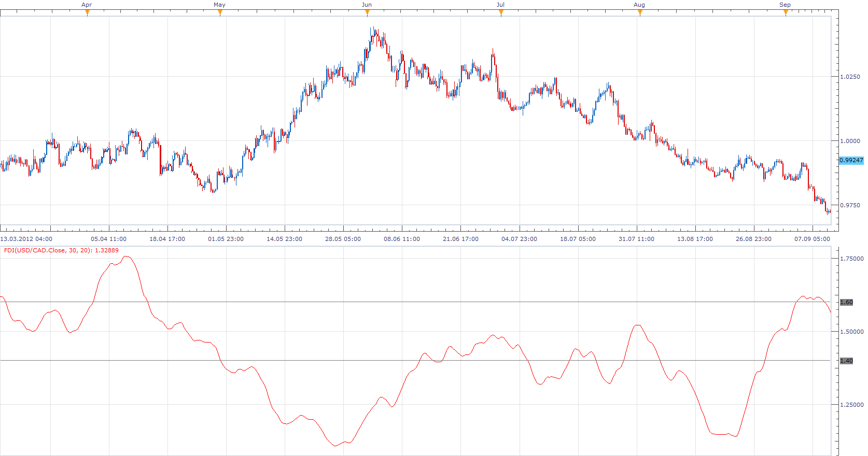Image resolution: width=868 pixels, height=456 pixels.
Task: Select the 1.40 level label
Action: pos(846,361)
